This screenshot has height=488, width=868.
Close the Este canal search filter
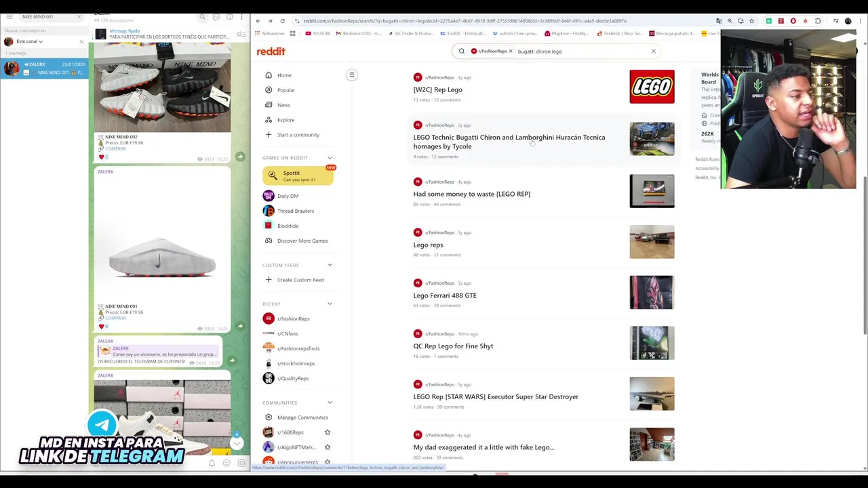(81, 41)
